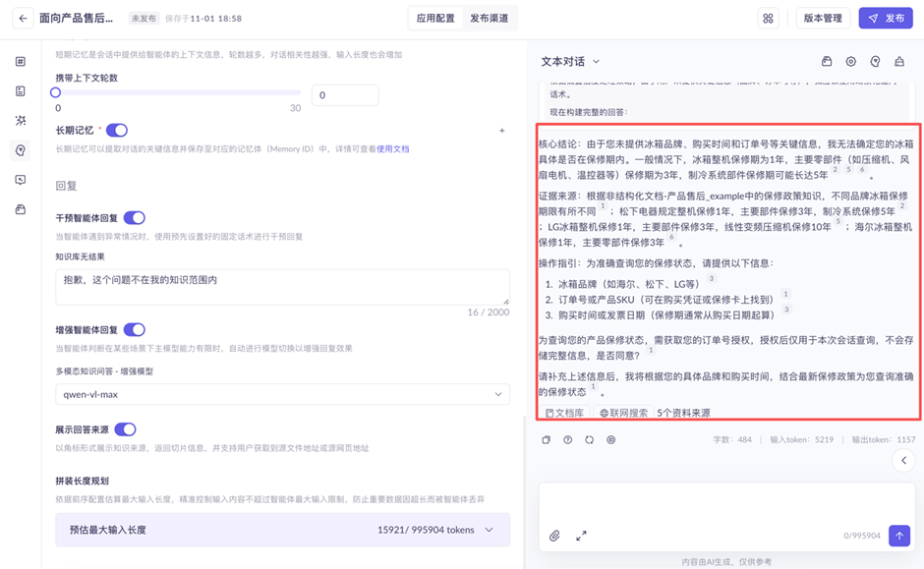Click the first grid icon in left sidebar
Viewport: 924px width, 569px height.
pyautogui.click(x=21, y=61)
